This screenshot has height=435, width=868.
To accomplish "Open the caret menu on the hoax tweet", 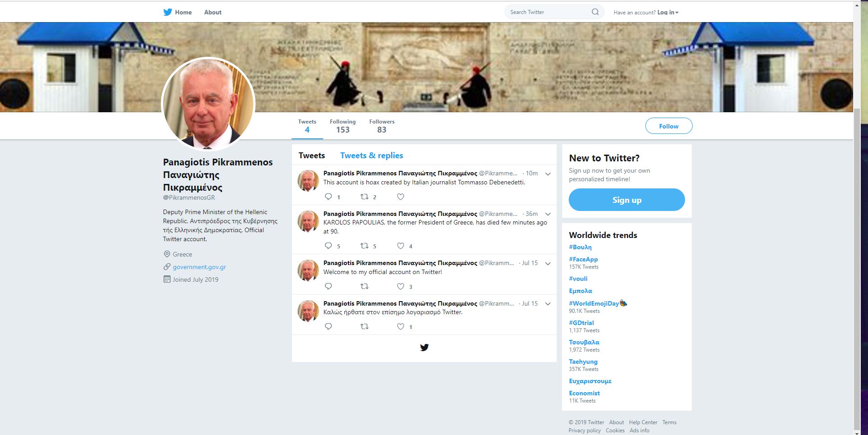I will 548,174.
